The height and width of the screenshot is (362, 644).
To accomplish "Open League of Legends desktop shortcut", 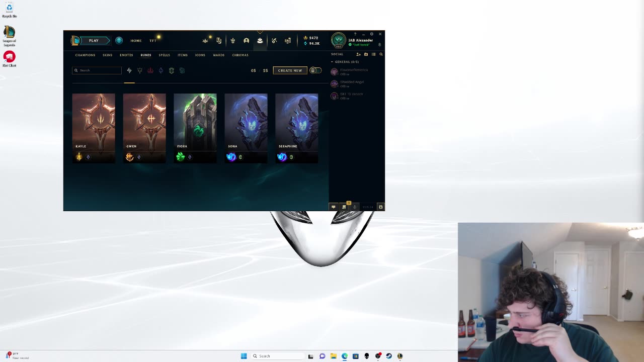I will pyautogui.click(x=9, y=36).
